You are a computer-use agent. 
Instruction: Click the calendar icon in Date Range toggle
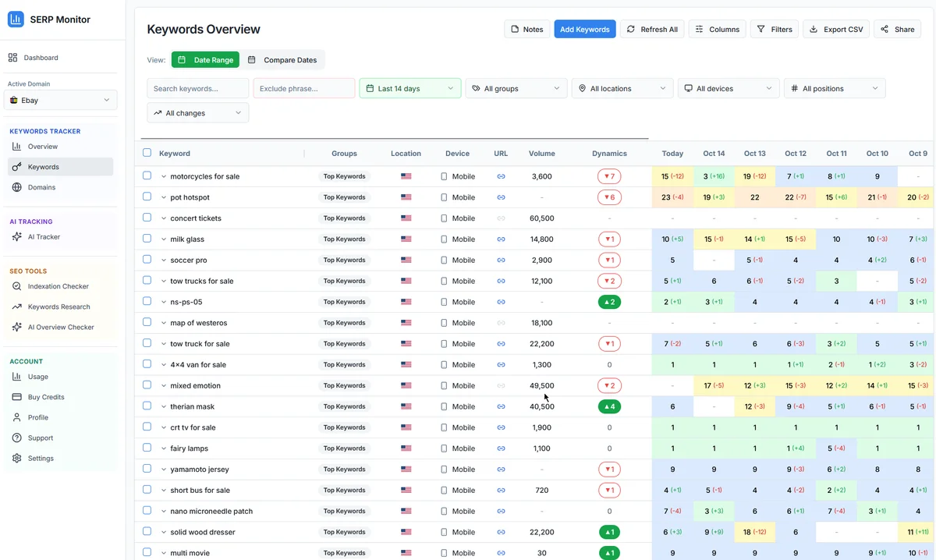pos(182,60)
